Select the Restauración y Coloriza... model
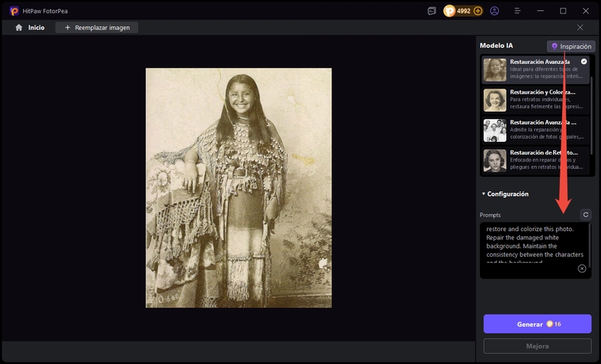This screenshot has width=601, height=364. click(535, 100)
